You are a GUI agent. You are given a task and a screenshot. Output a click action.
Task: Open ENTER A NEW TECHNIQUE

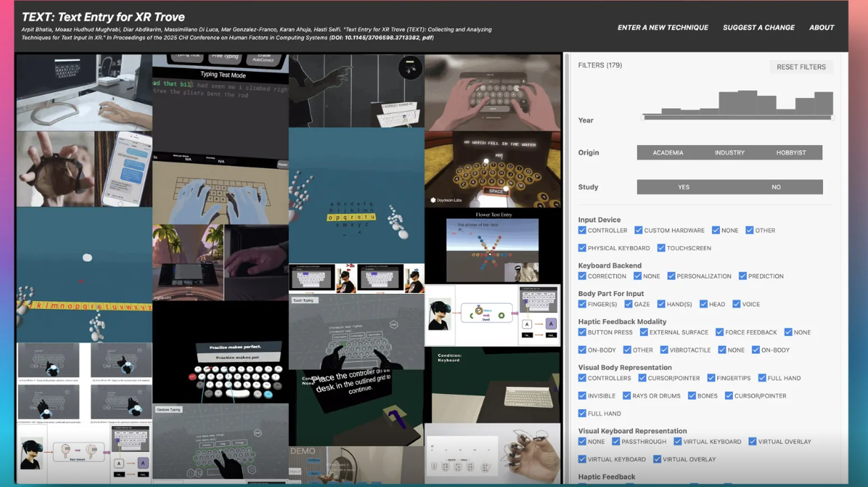click(663, 27)
